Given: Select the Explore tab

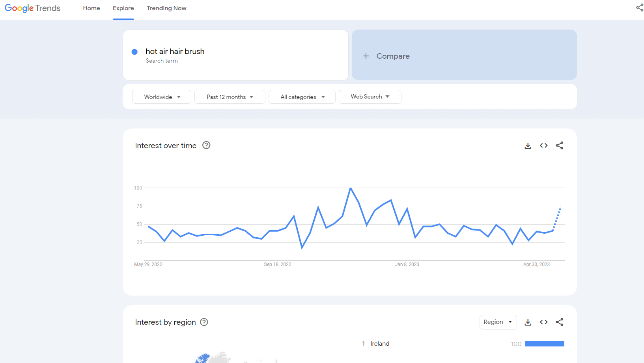Looking at the screenshot, I should click(123, 8).
